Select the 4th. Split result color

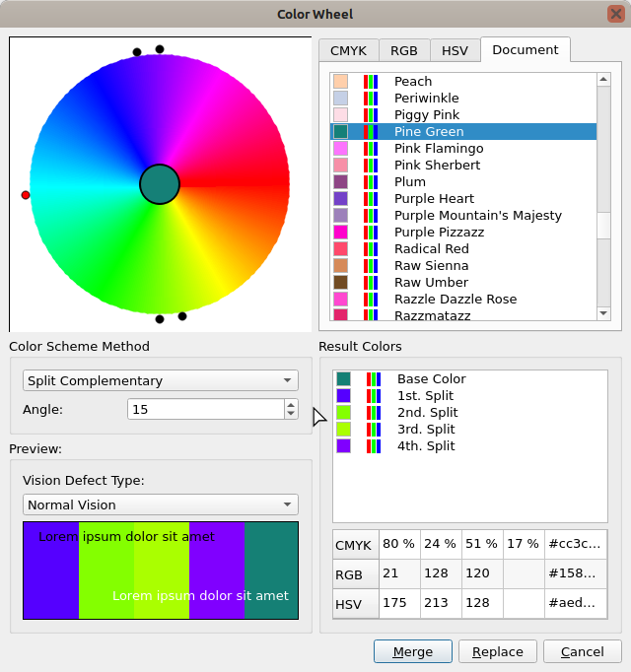(x=426, y=446)
